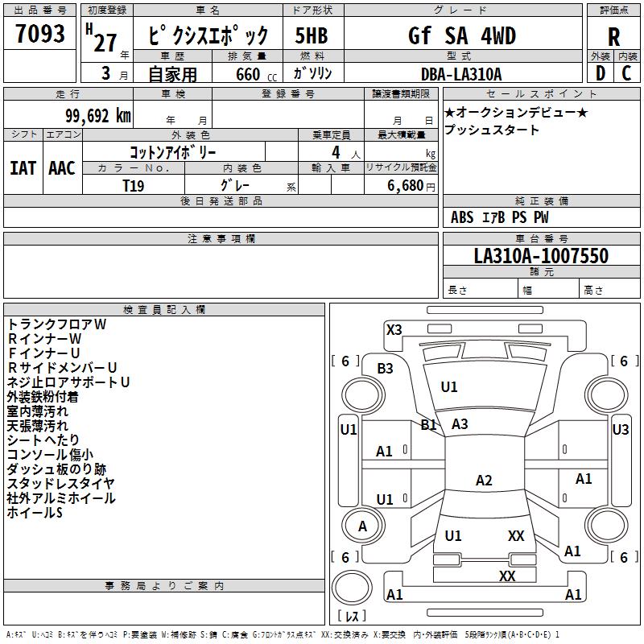Select the evaluation score R
The height and width of the screenshot is (644, 644).
613,36
